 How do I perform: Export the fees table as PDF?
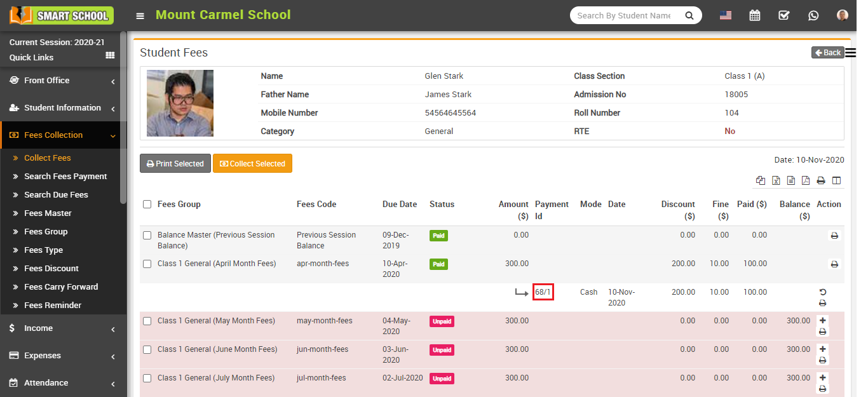[806, 180]
